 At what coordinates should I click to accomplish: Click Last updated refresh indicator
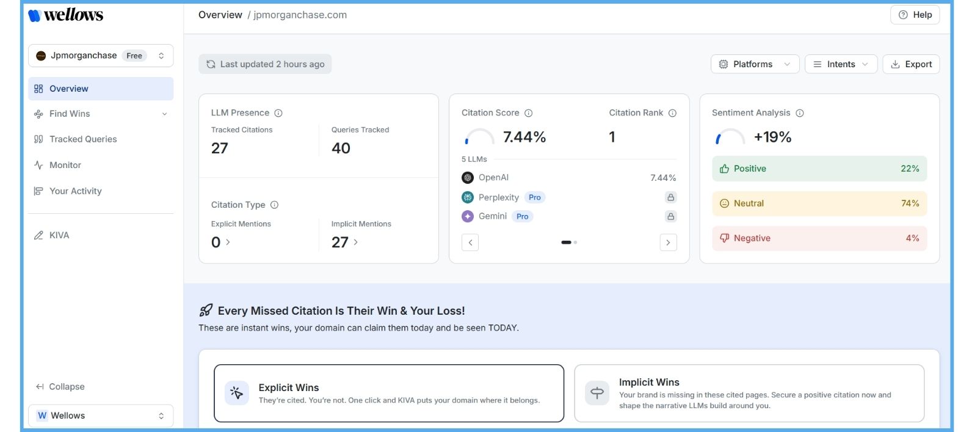tap(265, 64)
